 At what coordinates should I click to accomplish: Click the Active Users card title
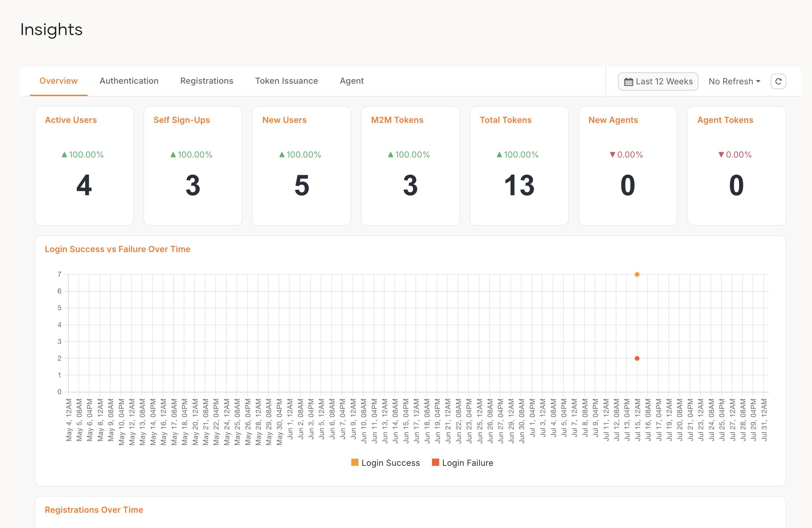point(71,120)
